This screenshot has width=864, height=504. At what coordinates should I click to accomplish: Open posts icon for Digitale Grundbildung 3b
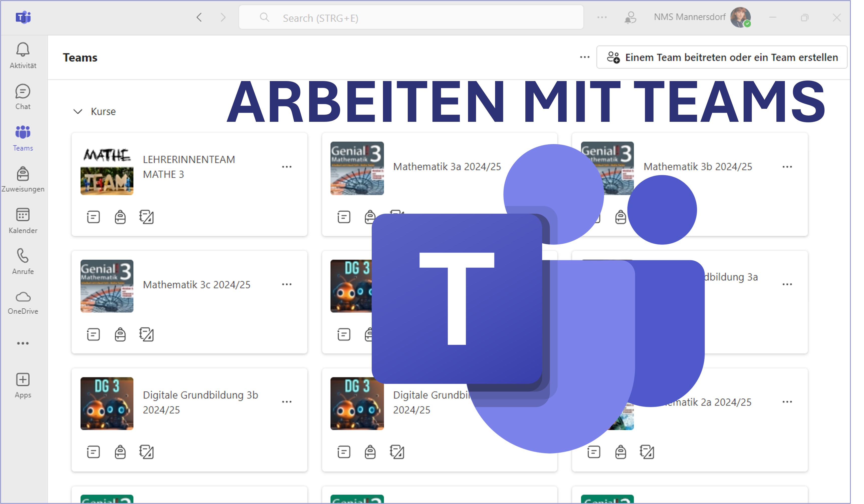click(93, 452)
